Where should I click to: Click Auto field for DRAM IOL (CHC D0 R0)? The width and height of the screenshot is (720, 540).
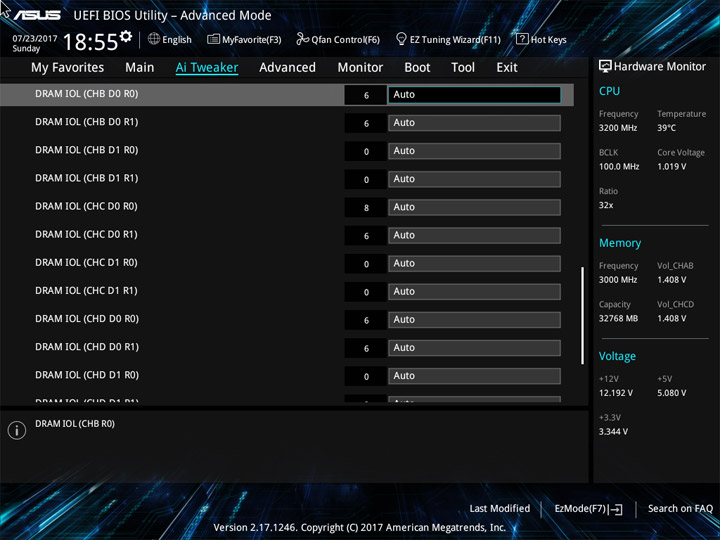click(x=474, y=207)
